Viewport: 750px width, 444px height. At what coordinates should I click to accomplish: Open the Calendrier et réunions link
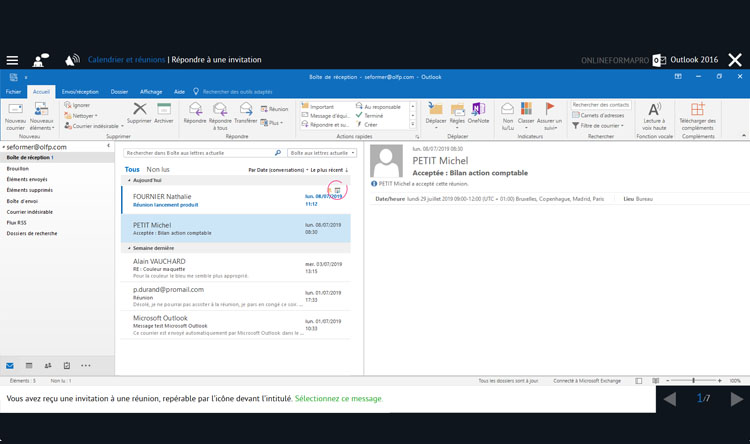[x=126, y=60]
